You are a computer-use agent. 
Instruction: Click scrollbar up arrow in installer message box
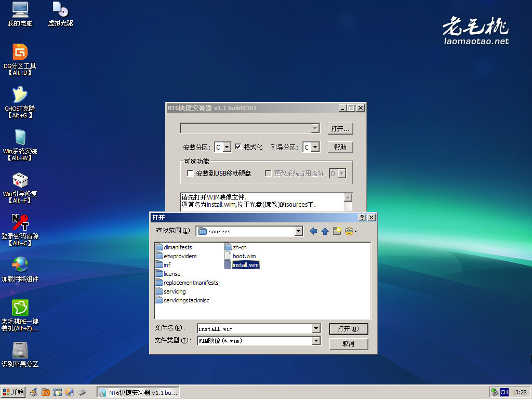point(348,197)
